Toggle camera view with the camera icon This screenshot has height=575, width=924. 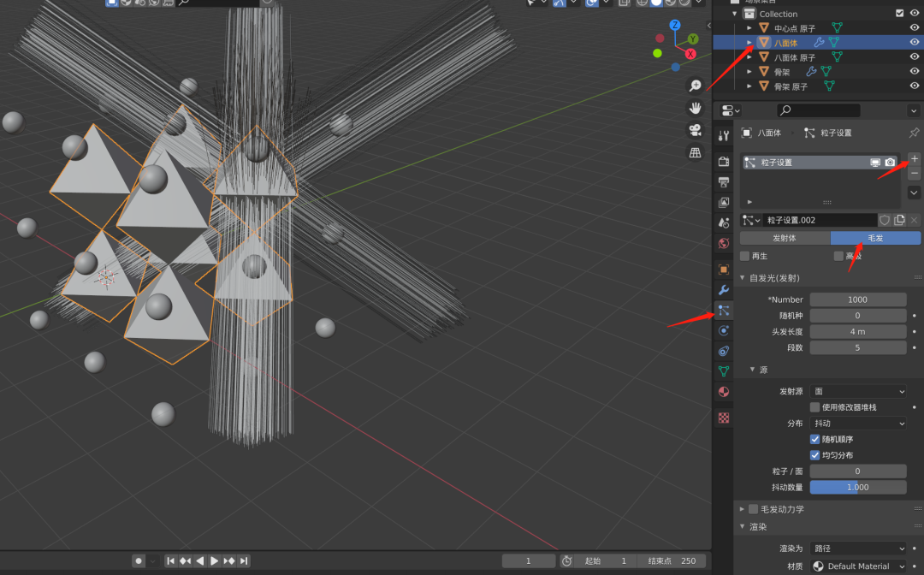point(696,130)
